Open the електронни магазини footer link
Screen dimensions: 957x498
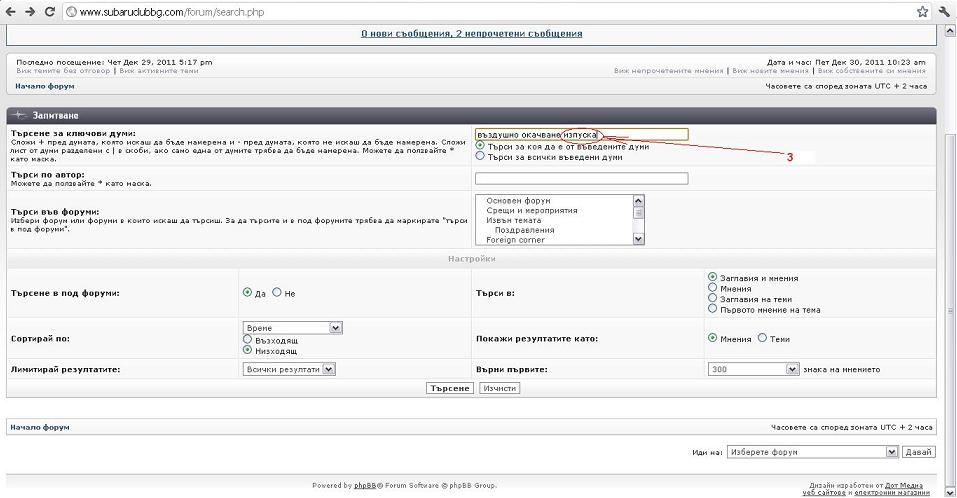point(892,493)
